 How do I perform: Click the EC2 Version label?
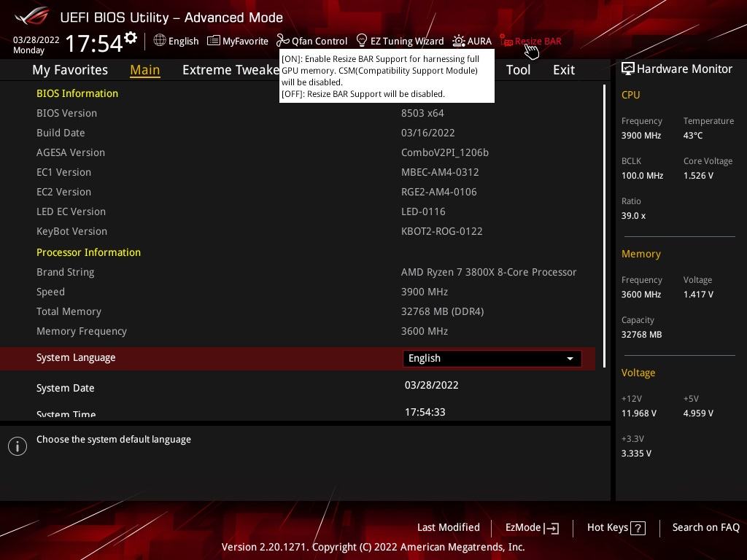(x=64, y=192)
